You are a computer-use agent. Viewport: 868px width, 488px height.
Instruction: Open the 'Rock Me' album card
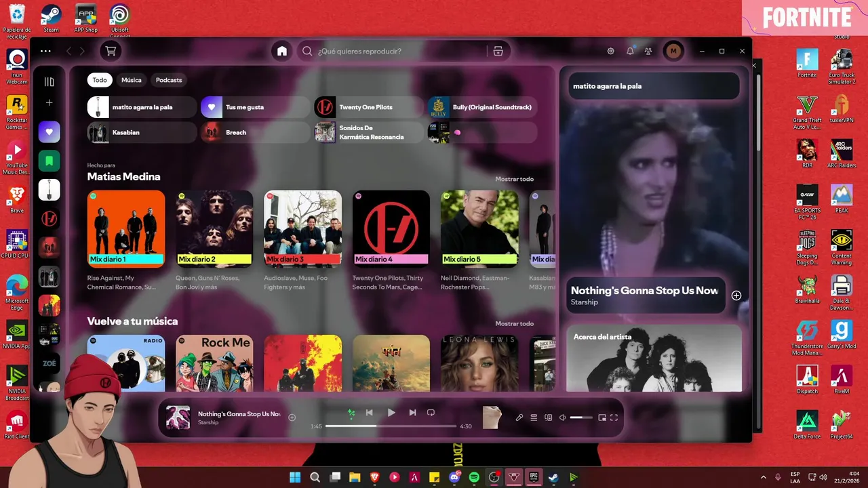tap(214, 363)
